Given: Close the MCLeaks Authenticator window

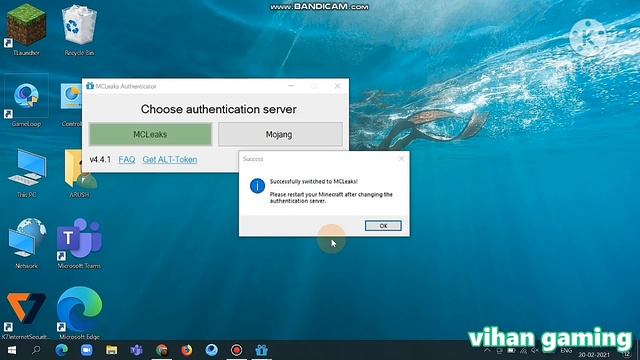Looking at the screenshot, I should [337, 86].
